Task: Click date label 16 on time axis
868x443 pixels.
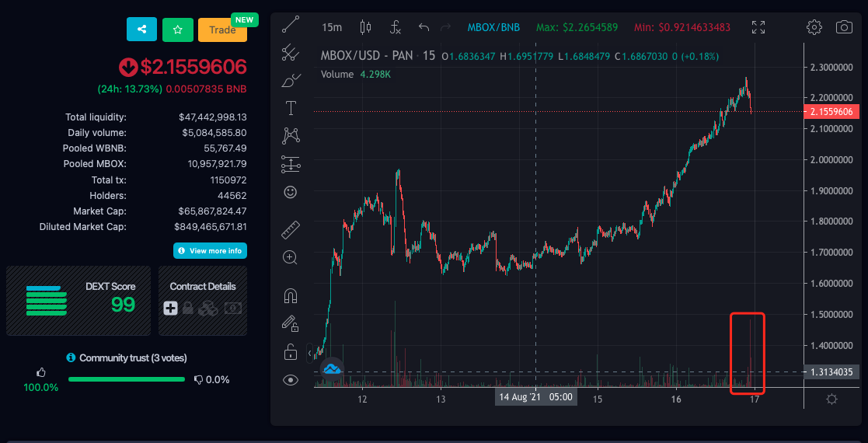Action: point(676,399)
